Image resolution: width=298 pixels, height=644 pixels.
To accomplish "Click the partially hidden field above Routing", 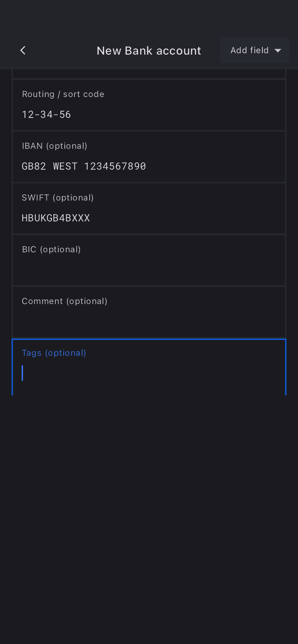I will [149, 73].
